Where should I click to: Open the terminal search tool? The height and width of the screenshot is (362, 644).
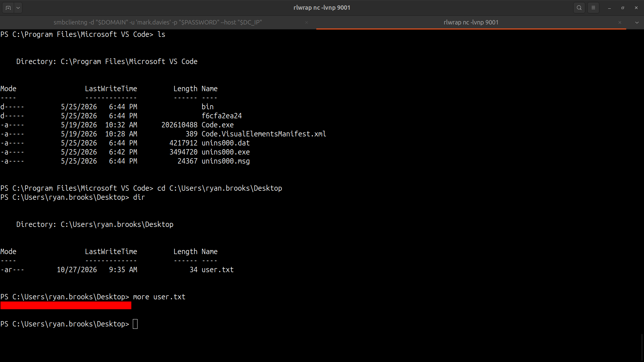point(579,8)
